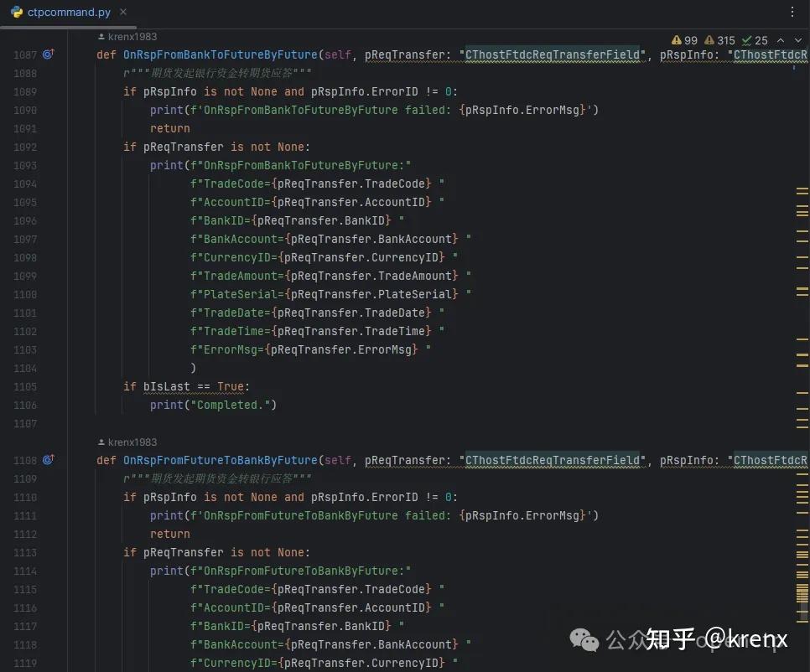Click override gutter icon at line 1087
This screenshot has width=810, height=672.
click(x=48, y=54)
